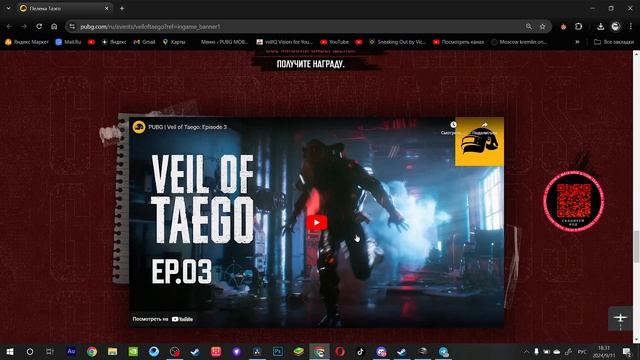The image size is (640, 360).
Task: Open the Яндекс Маркет bookmark
Action: [27, 42]
